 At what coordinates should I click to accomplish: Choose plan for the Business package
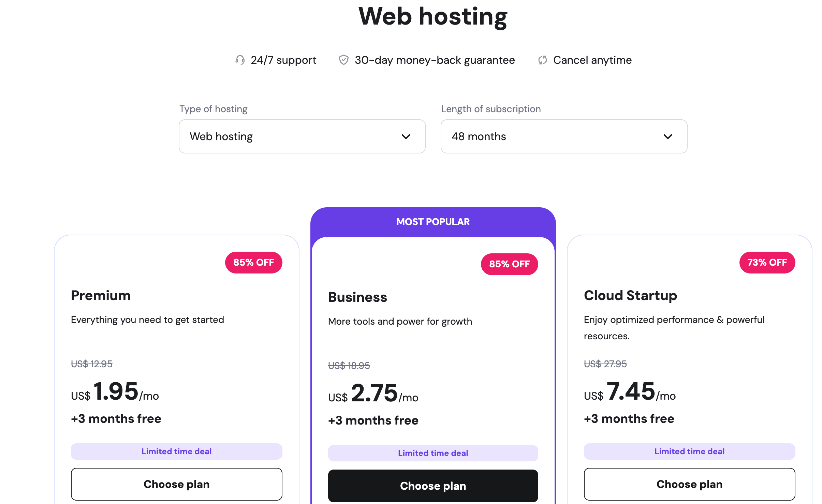[x=433, y=486]
